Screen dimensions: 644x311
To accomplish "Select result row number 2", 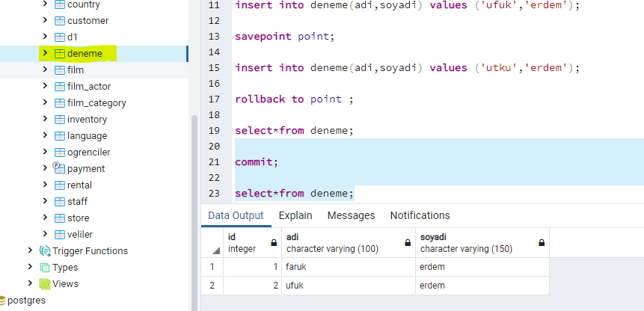I will [x=212, y=286].
